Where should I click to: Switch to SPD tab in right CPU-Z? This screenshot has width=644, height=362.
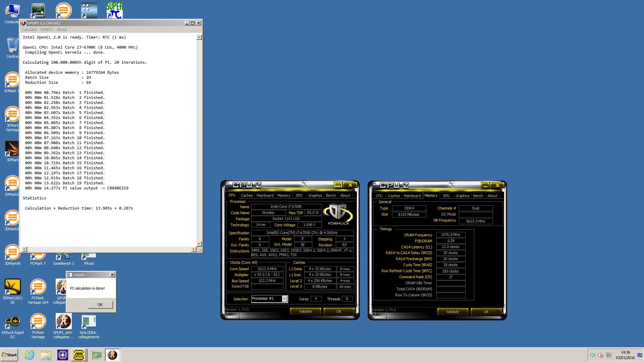pos(446,196)
